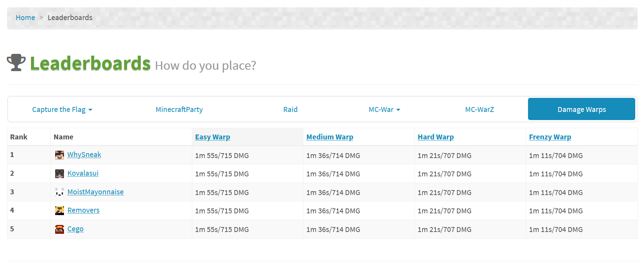Click the Hard Warp column header
Image resolution: width=644 pixels, height=276 pixels.
[x=435, y=137]
